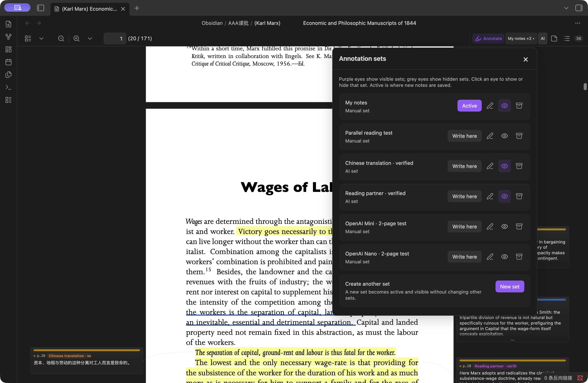Click the page number input field
Viewport: 588px width, 383px height.
tap(115, 38)
